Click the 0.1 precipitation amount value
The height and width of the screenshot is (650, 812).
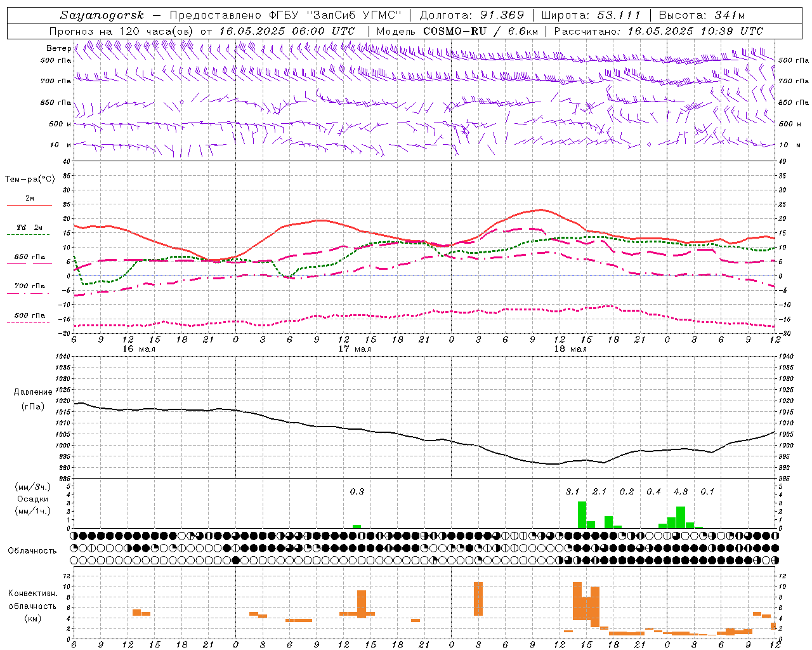click(707, 491)
